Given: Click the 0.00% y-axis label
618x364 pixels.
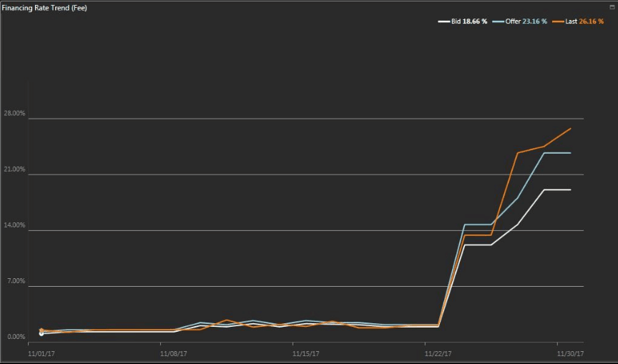Looking at the screenshot, I should [16, 338].
